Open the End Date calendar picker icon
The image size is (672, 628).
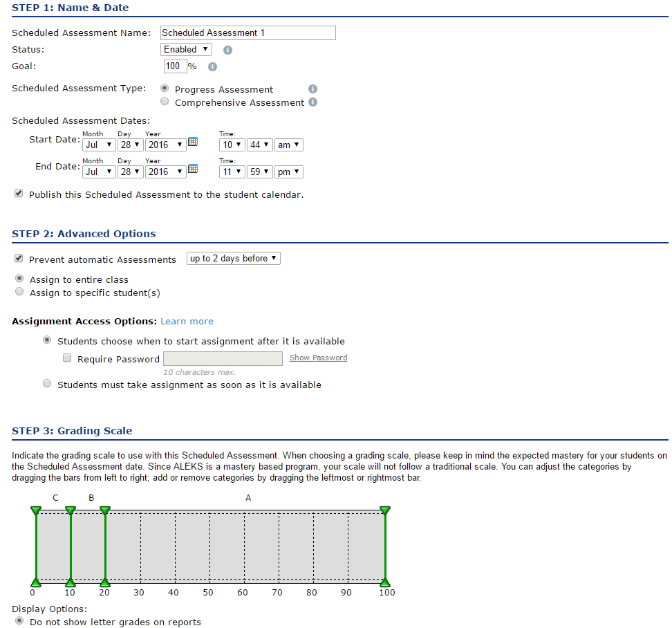pos(193,169)
